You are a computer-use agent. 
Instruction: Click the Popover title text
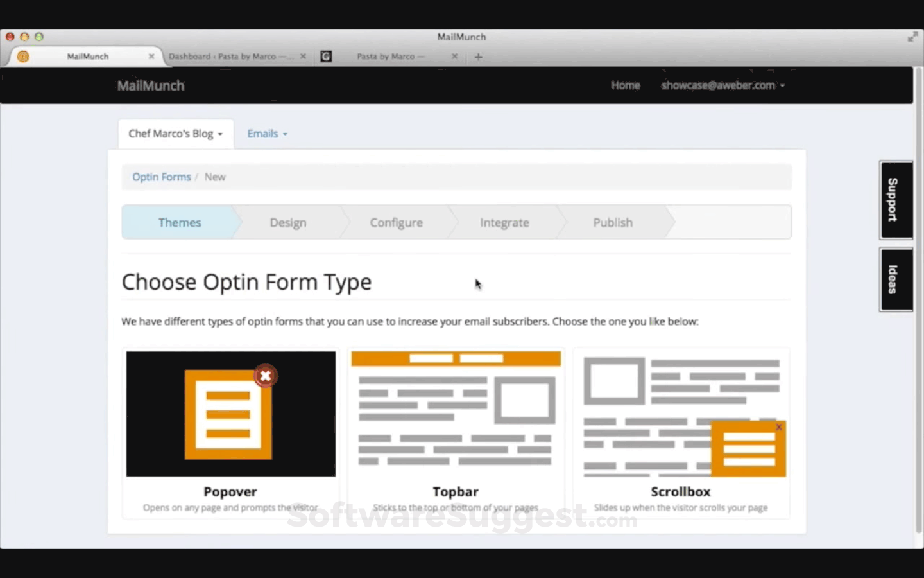coord(230,491)
